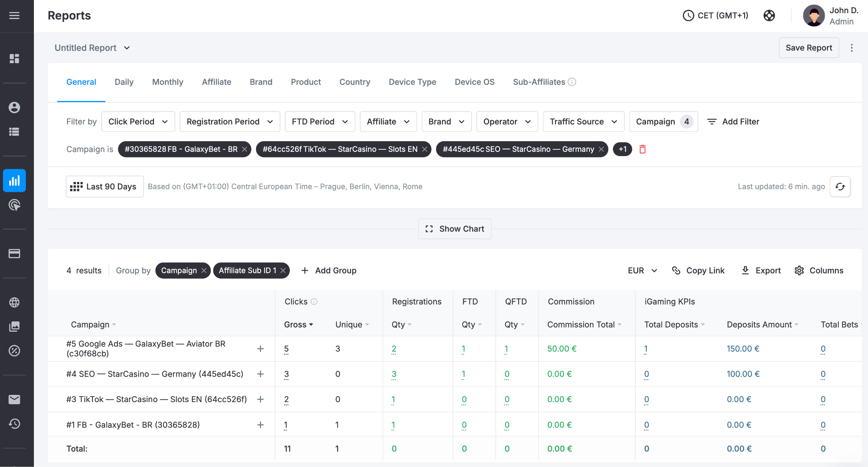Open history clock icon in sidebar

point(14,424)
